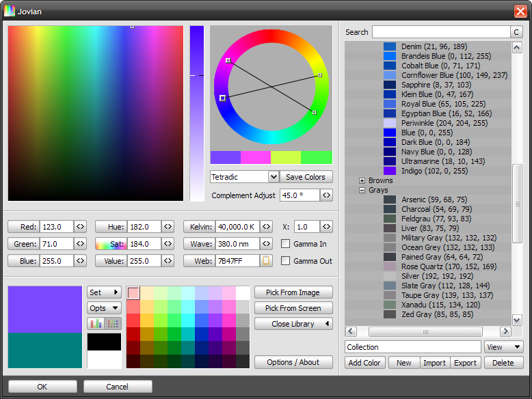Click the New collection button
This screenshot has width=532, height=399.
(404, 363)
